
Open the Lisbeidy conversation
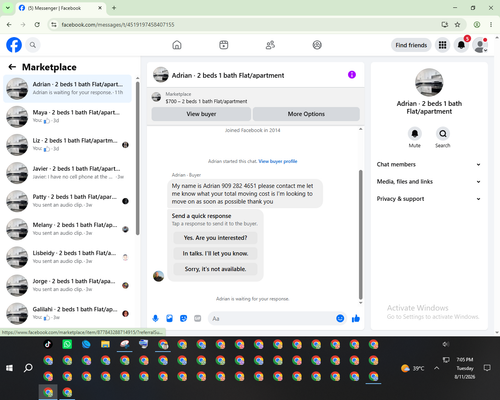(x=67, y=257)
